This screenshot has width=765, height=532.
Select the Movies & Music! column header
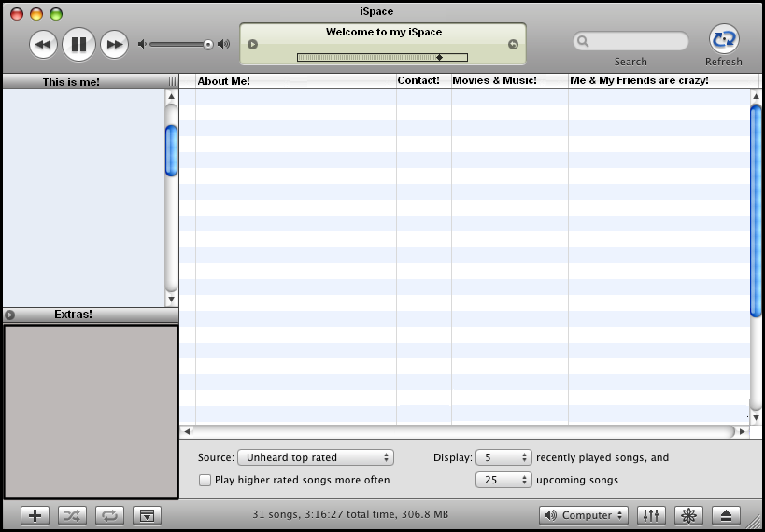[510, 81]
